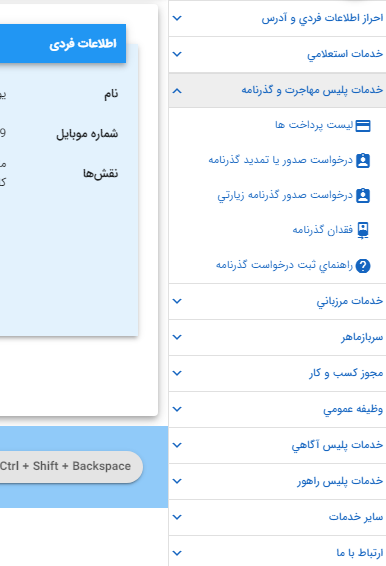Expand احراز اطلاعات فردي و آدرس chevron
This screenshot has width=386, height=566.
[177, 18]
